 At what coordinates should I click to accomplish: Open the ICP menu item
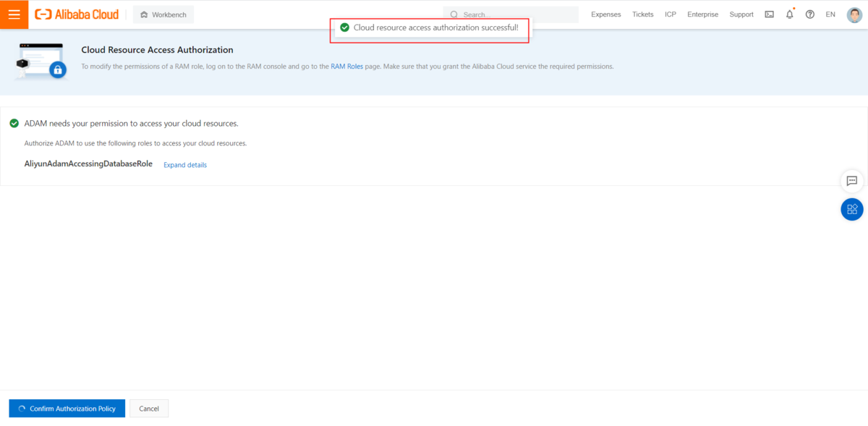(671, 14)
